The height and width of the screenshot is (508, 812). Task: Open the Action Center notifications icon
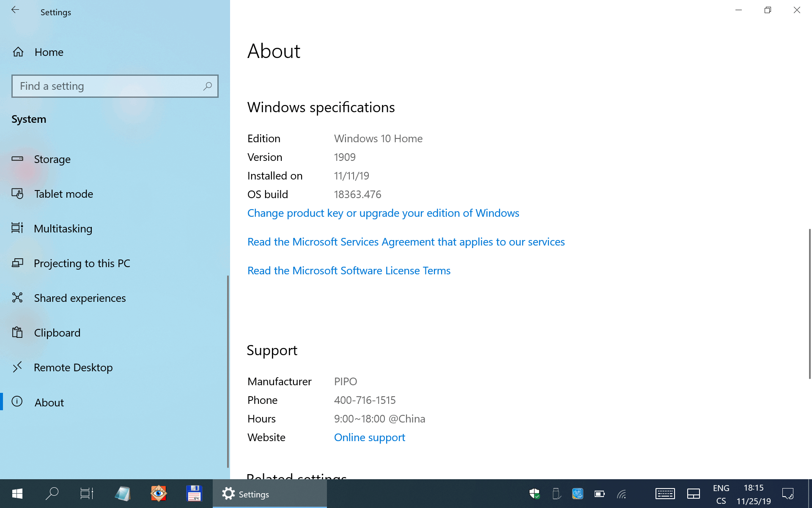tap(787, 494)
